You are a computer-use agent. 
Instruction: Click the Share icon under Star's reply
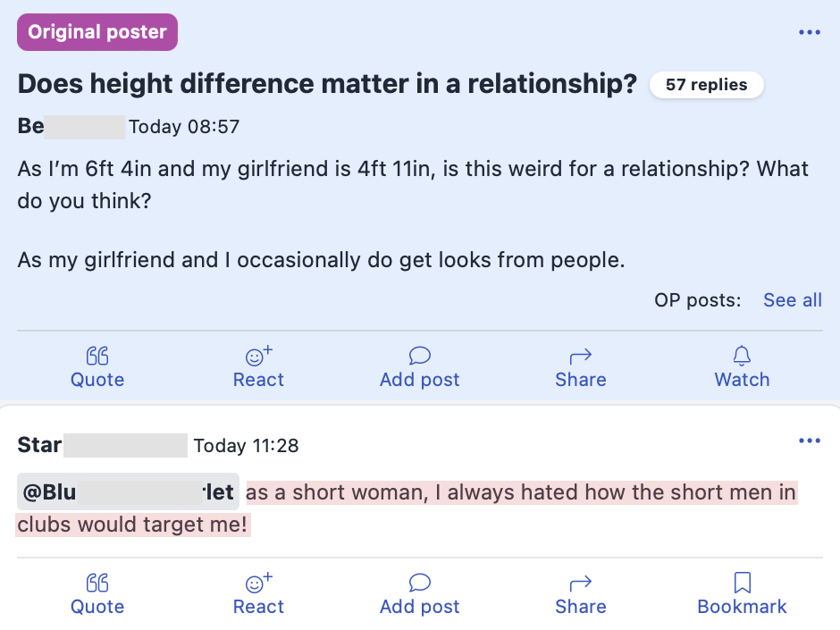point(580,582)
